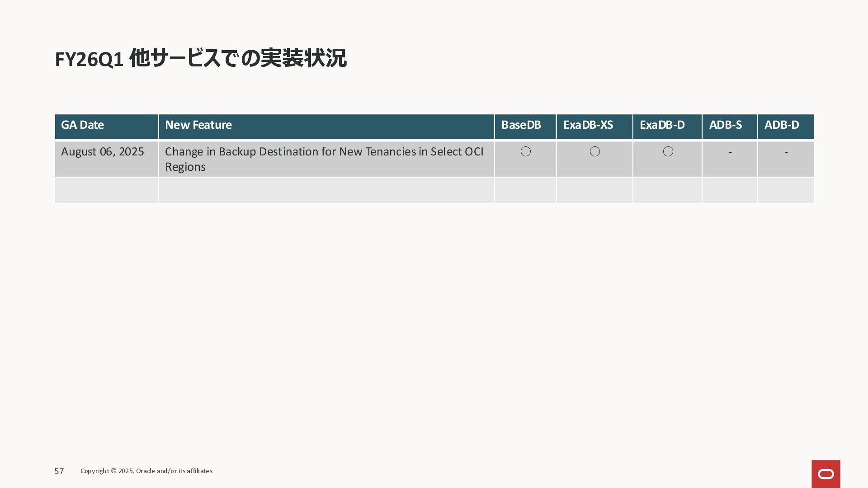
Task: Select the slide title "FY26Q1 他サービスでの実装状況"
Action: coord(201,58)
